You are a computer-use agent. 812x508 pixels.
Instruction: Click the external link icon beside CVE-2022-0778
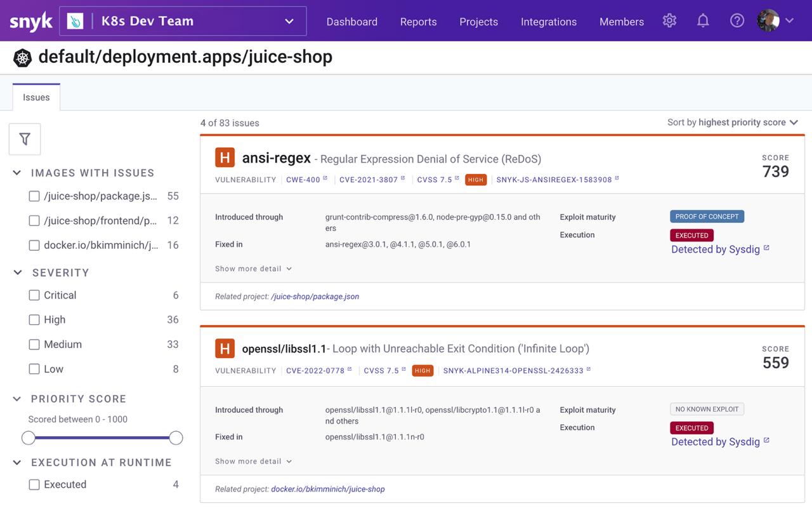350,369
